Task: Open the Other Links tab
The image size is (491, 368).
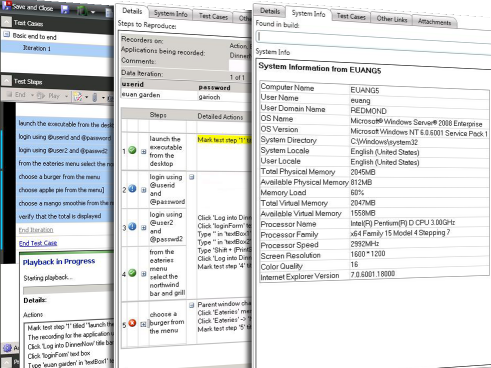Action: (x=392, y=19)
